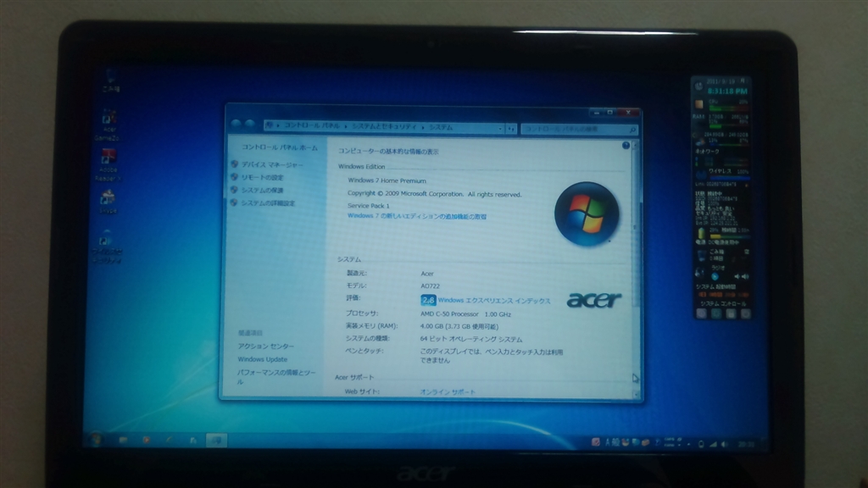
Task: Open アクション センター link
Action: coord(265,347)
